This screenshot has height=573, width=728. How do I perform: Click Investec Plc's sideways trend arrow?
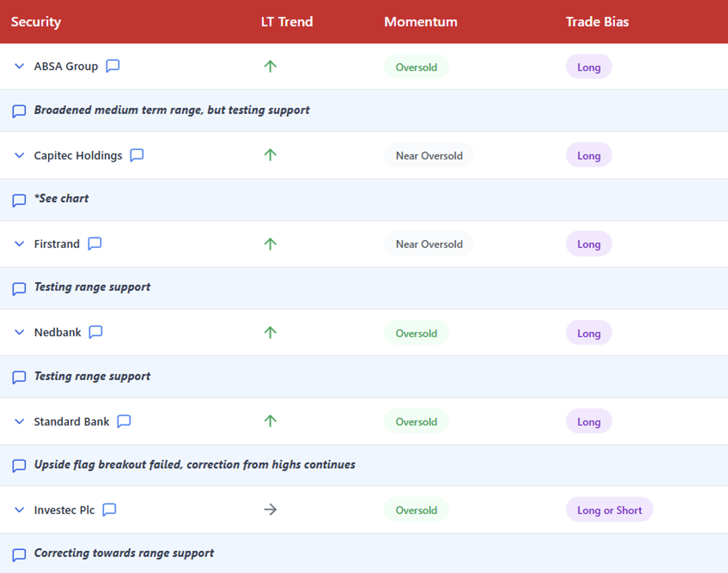[x=270, y=510]
